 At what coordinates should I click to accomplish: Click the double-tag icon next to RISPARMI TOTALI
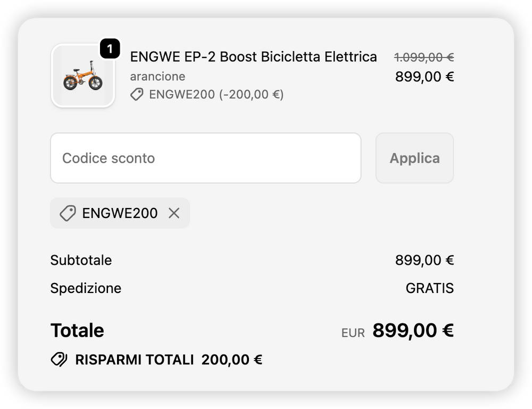(x=59, y=360)
